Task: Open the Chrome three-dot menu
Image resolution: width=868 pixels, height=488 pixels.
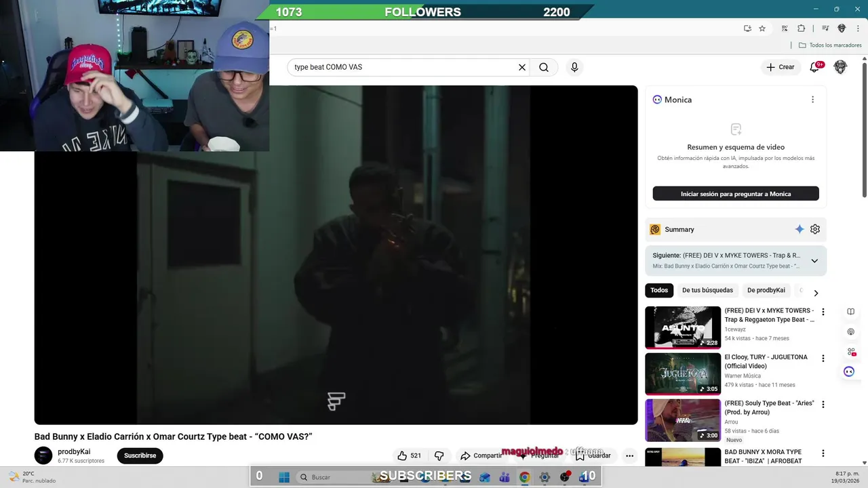Action: [858, 28]
